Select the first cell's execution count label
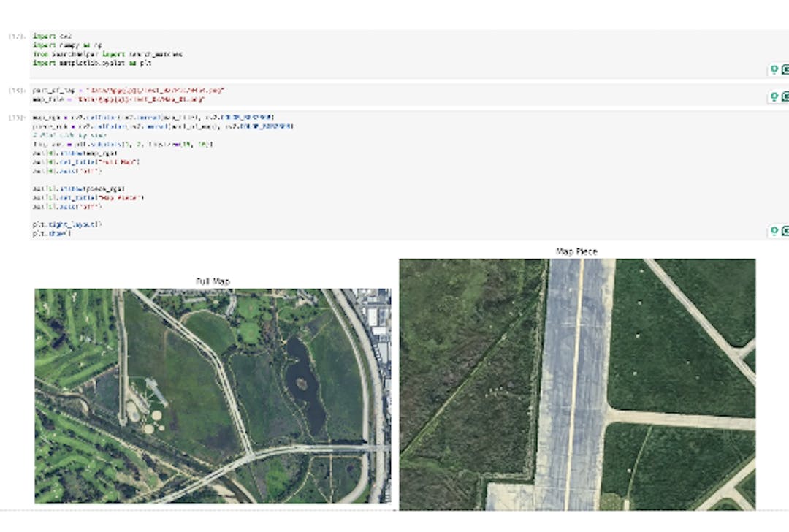Image resolution: width=789 pixels, height=532 pixels. click(x=17, y=37)
